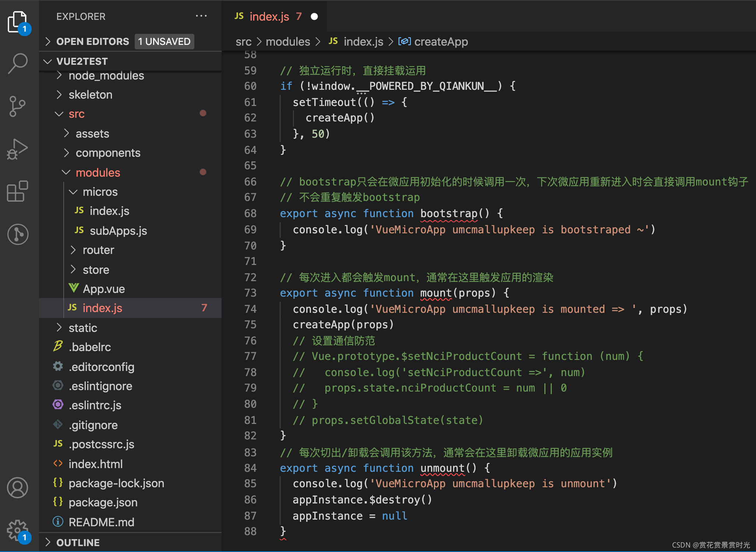Switch to the index.js editor tab
Screen dimensions: 756x552
tap(269, 17)
